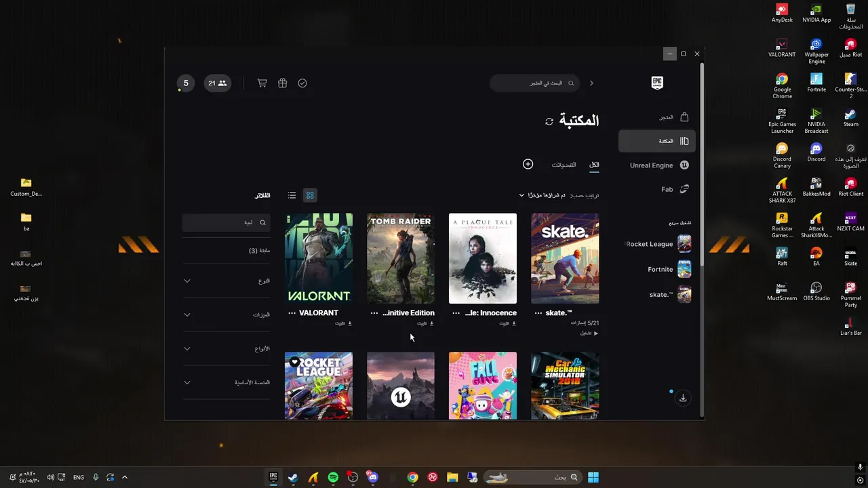Viewport: 868px width, 488px height.
Task: Open the Rocket League game cover
Action: coord(319,385)
